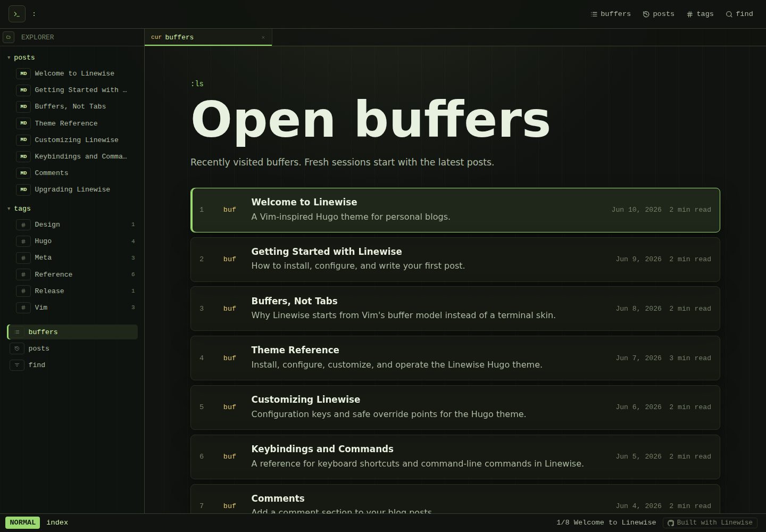Screen dimensions: 766x532
Task: Open buffers from the top navigation
Action: (x=611, y=14)
